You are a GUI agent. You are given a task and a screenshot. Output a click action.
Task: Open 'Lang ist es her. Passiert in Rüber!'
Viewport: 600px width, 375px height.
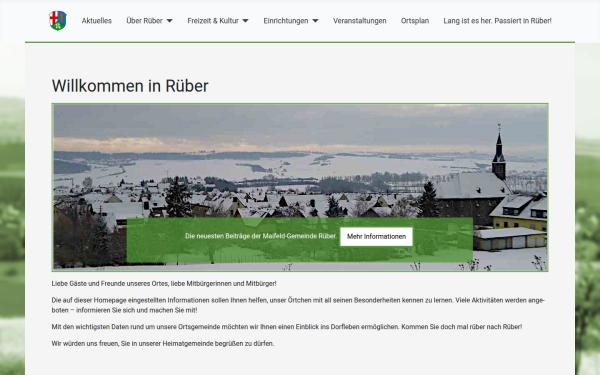(497, 21)
